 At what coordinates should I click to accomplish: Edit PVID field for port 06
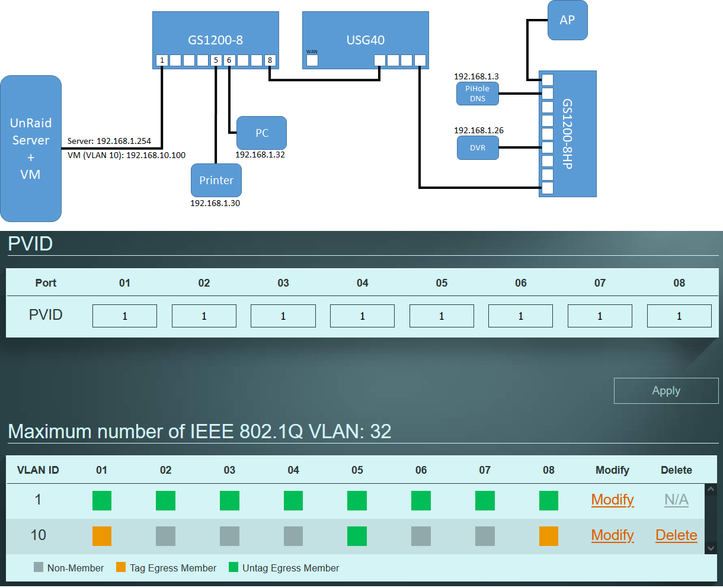click(x=520, y=316)
